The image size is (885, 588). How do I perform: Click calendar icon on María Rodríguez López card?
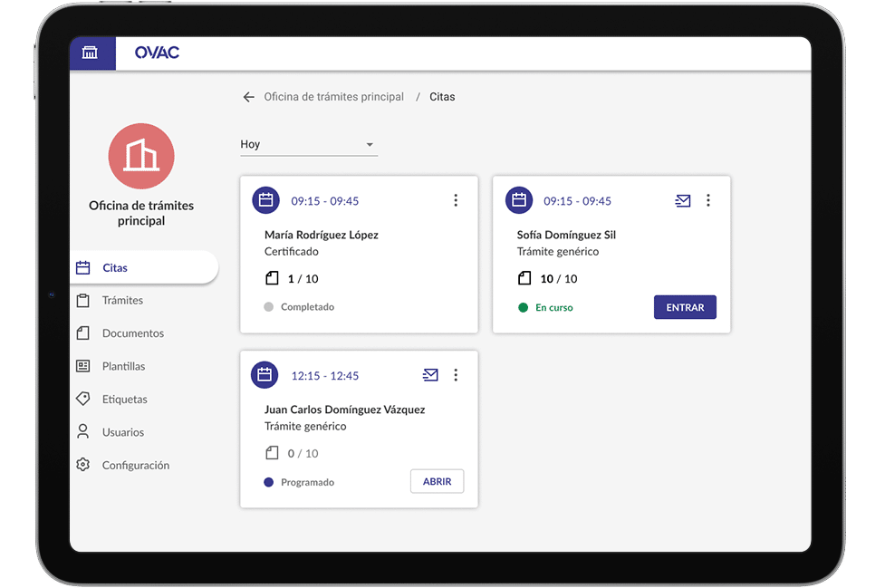pyautogui.click(x=265, y=200)
